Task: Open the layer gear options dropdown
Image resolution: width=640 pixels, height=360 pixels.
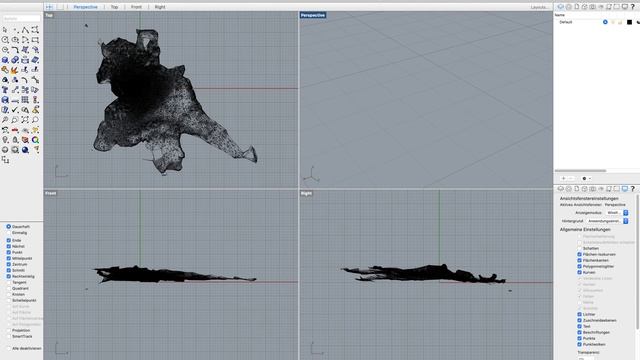Action: coord(586,178)
